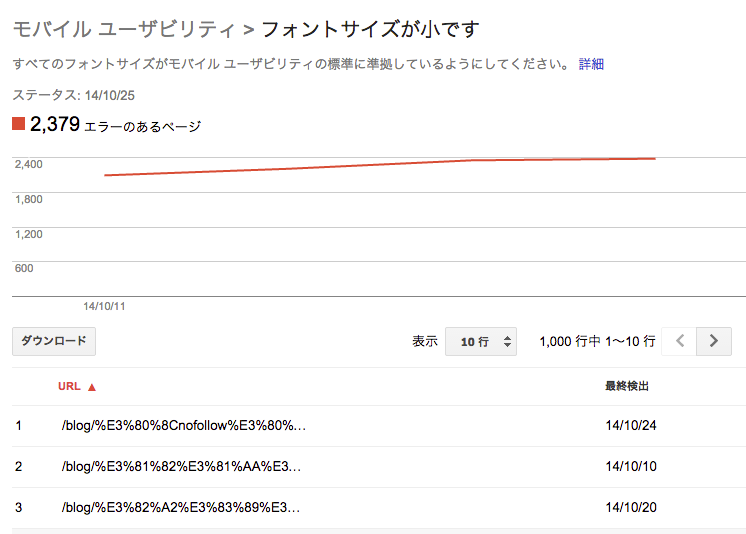Sort table by URL column header
This screenshot has height=534, width=746.
tap(69, 386)
